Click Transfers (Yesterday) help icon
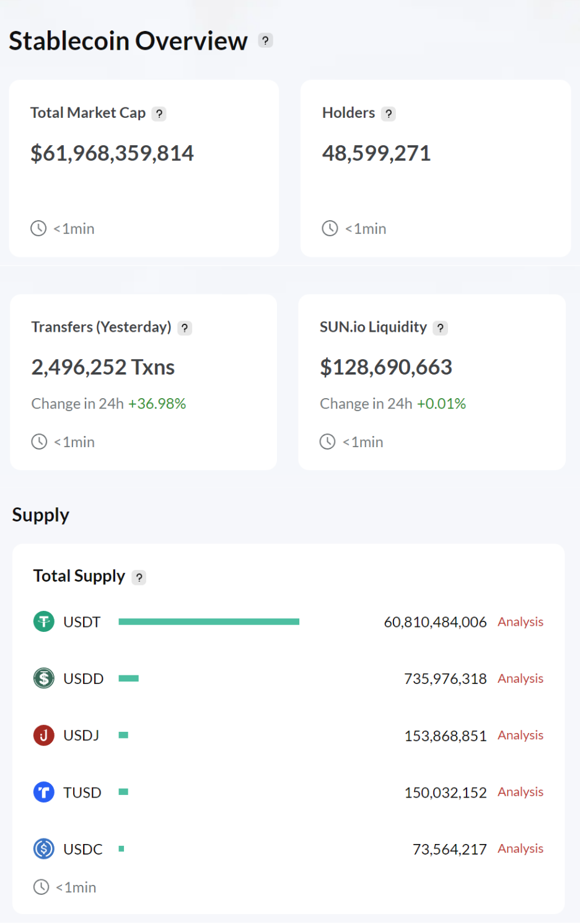 (x=185, y=328)
